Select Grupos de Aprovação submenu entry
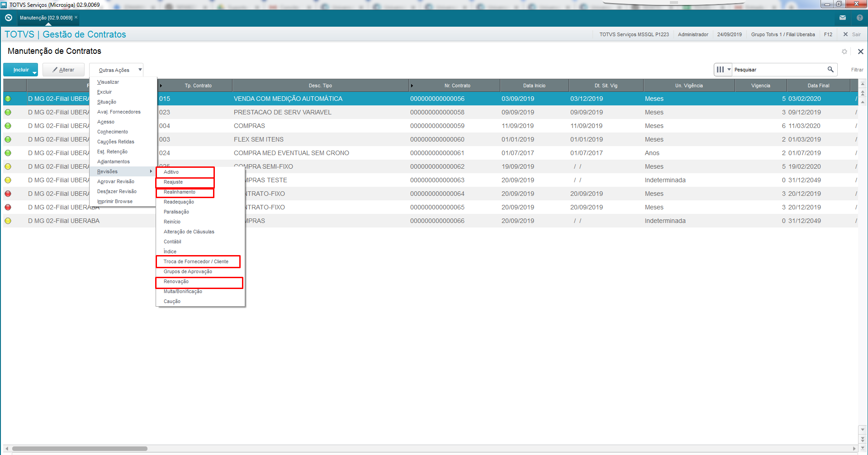 point(200,271)
